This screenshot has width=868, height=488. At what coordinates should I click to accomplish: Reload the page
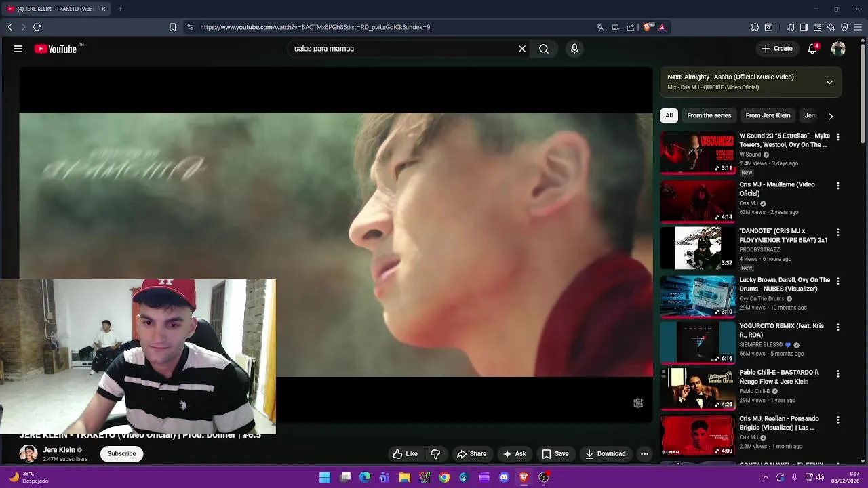pyautogui.click(x=37, y=27)
